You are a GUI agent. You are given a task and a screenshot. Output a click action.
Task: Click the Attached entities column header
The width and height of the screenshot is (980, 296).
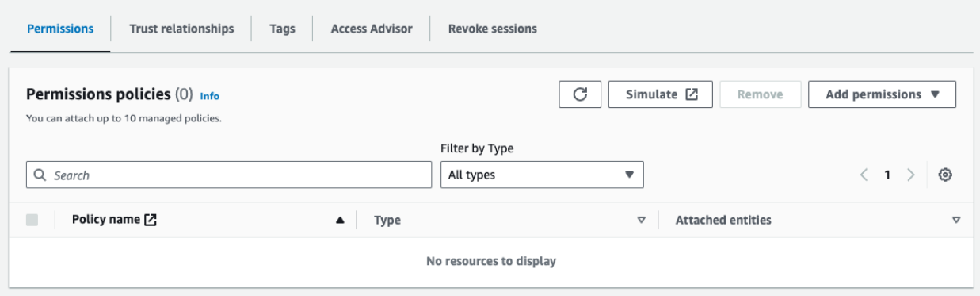[723, 221]
